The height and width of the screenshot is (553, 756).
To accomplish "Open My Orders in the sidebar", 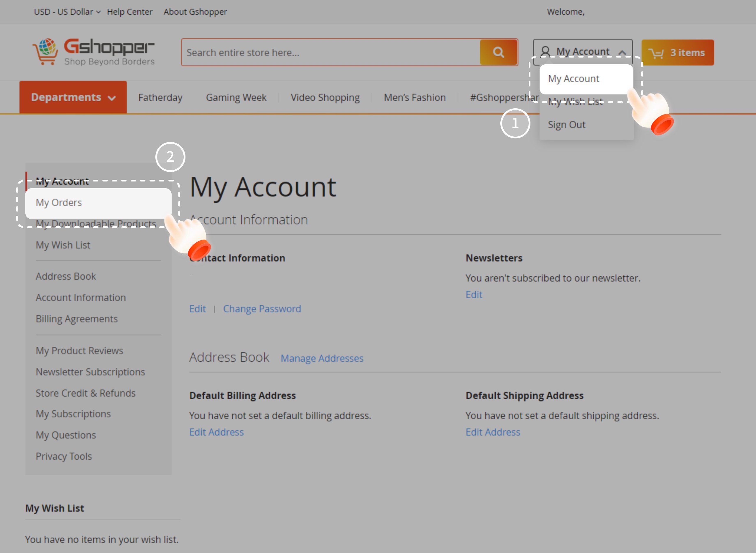I will 59,203.
